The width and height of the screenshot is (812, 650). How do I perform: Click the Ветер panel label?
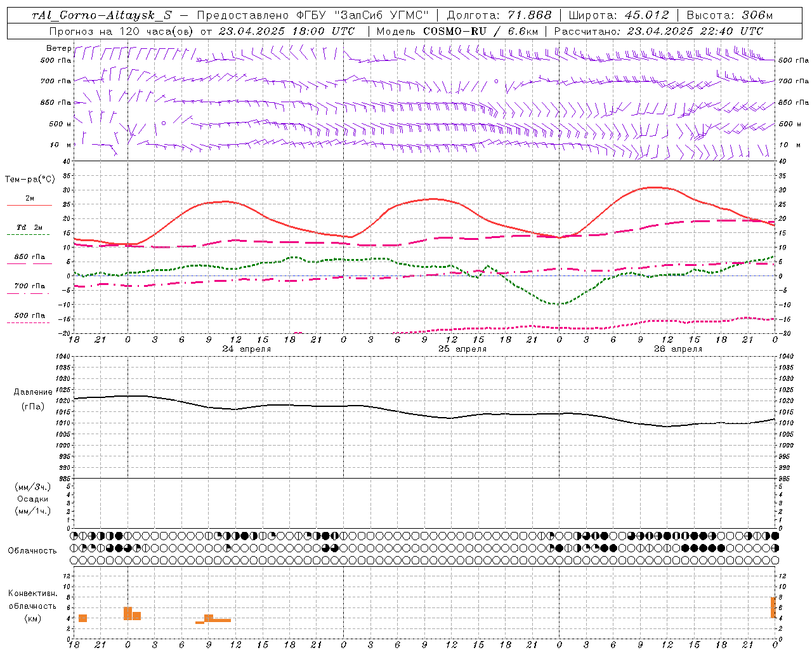58,48
